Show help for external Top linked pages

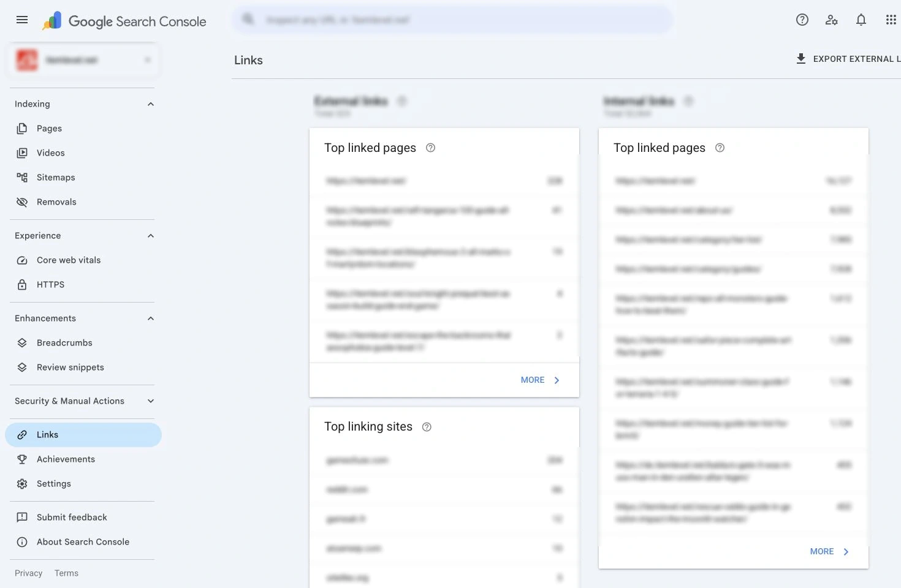click(x=431, y=148)
